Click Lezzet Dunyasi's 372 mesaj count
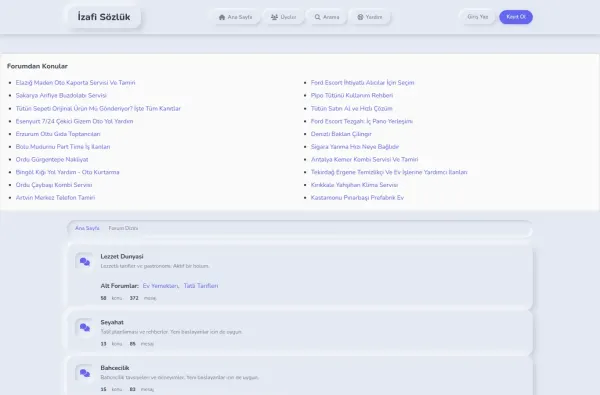Viewport: 600px width, 395px height. (x=143, y=298)
